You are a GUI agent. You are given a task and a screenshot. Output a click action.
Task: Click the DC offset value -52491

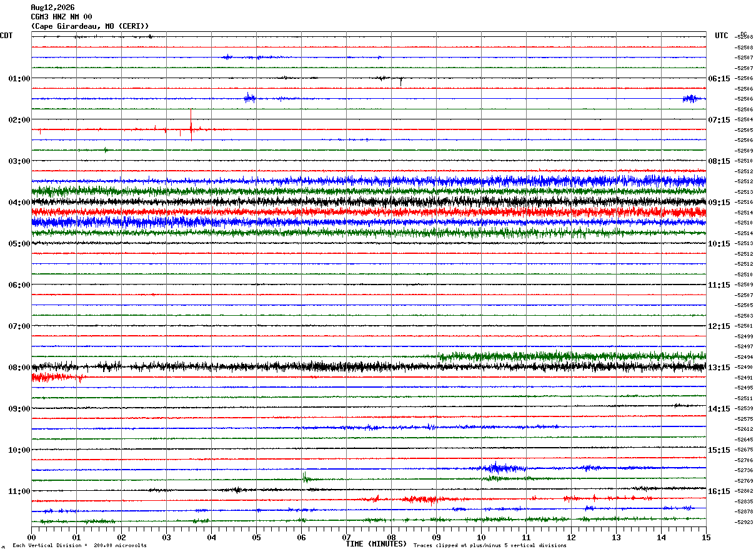pos(744,378)
